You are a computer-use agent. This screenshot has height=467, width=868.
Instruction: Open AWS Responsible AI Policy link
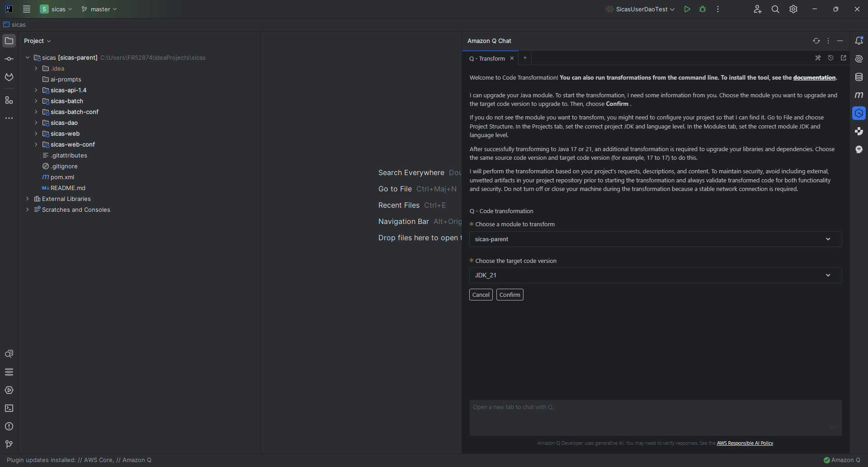(745, 443)
